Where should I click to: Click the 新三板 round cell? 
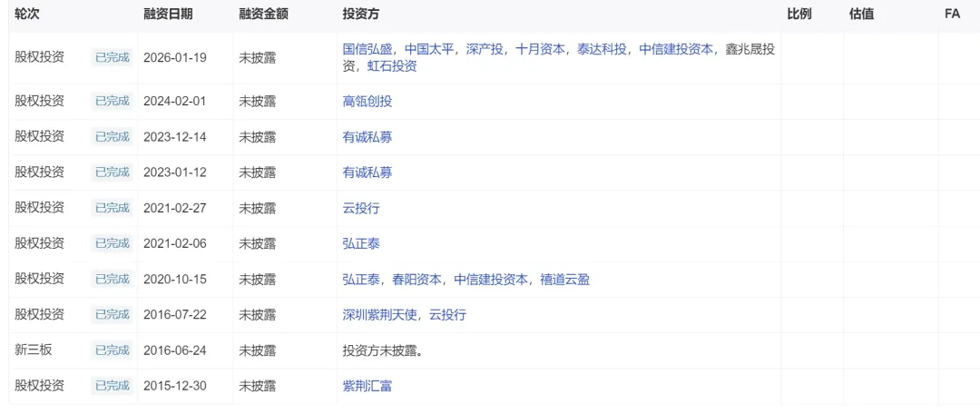pos(34,350)
